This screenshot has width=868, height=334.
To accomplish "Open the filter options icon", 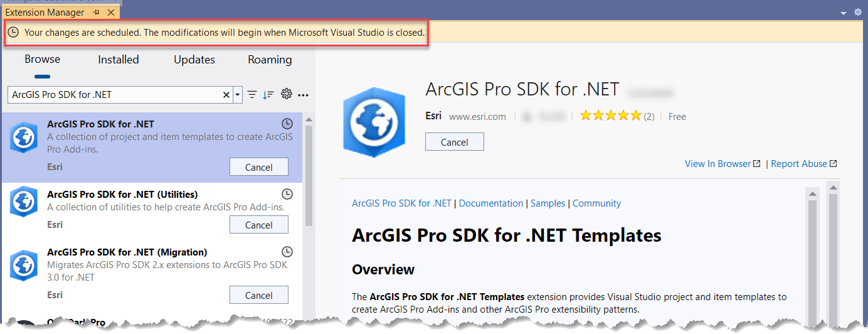I will [x=252, y=95].
